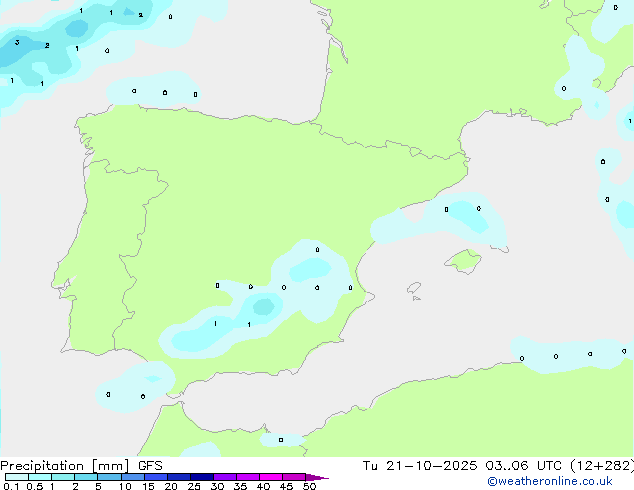This screenshot has width=634, height=490.
Task: Click Mallorca island on the map
Action: (x=463, y=261)
